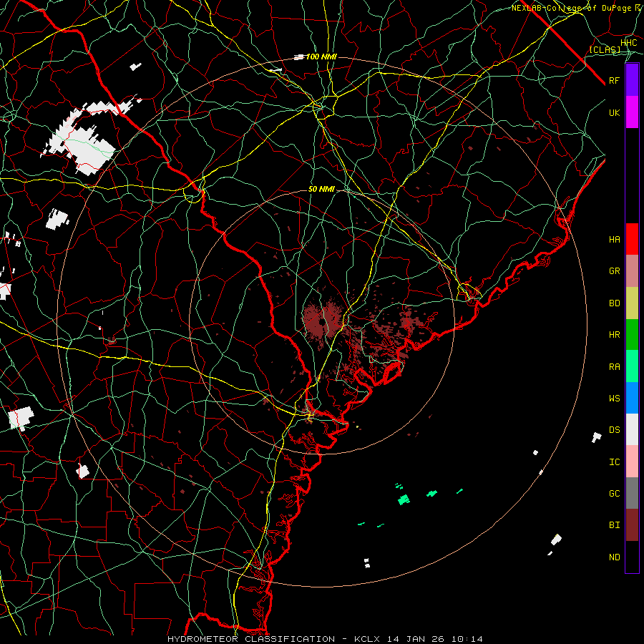Screen dimensions: 644x644
Task: Click the HA red legend swatch
Action: coord(632,239)
